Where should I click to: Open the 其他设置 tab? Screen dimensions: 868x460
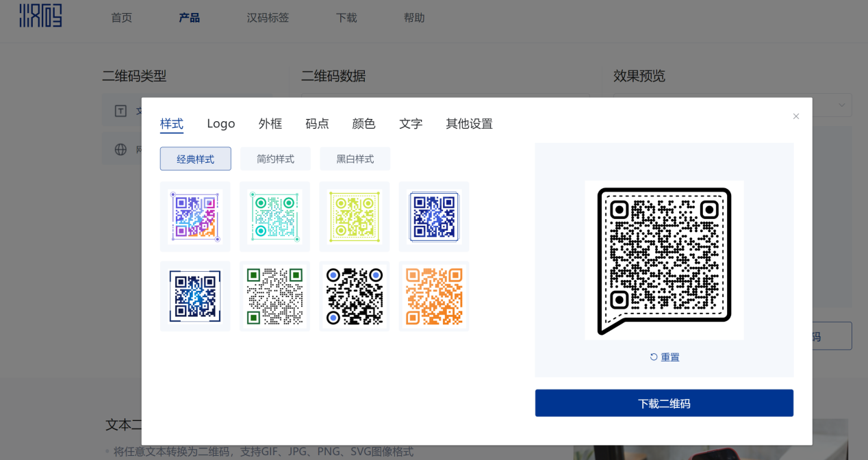click(x=469, y=124)
